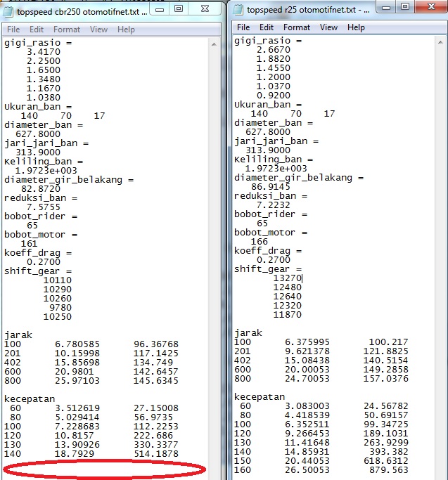Screen dimensions: 448x480
Task: Open Help menu in r25 Notepad window
Action: [x=357, y=27]
